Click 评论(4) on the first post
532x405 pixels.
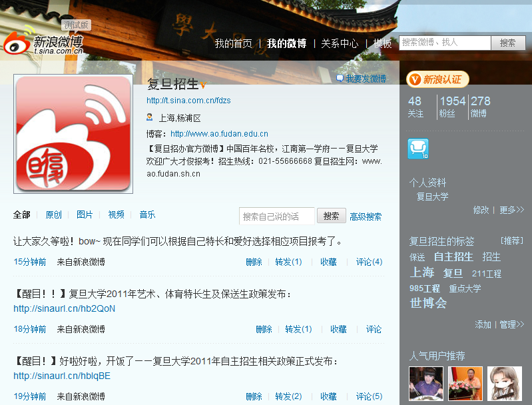pyautogui.click(x=369, y=262)
